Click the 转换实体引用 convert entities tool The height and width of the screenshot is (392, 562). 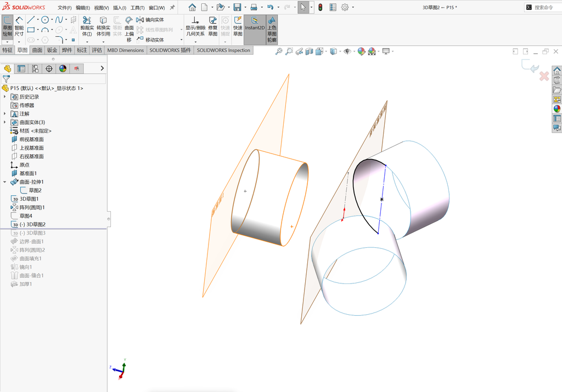[103, 26]
